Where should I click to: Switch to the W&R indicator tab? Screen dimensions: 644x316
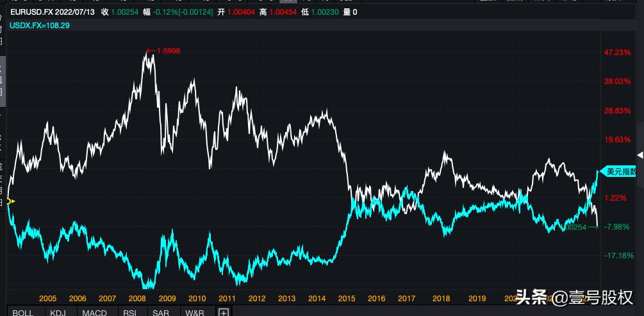pos(195,312)
